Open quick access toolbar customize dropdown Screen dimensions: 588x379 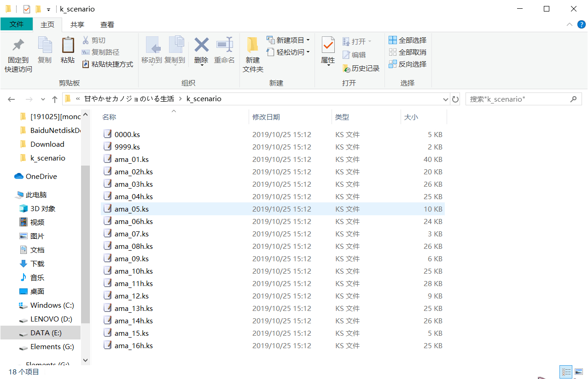48,9
